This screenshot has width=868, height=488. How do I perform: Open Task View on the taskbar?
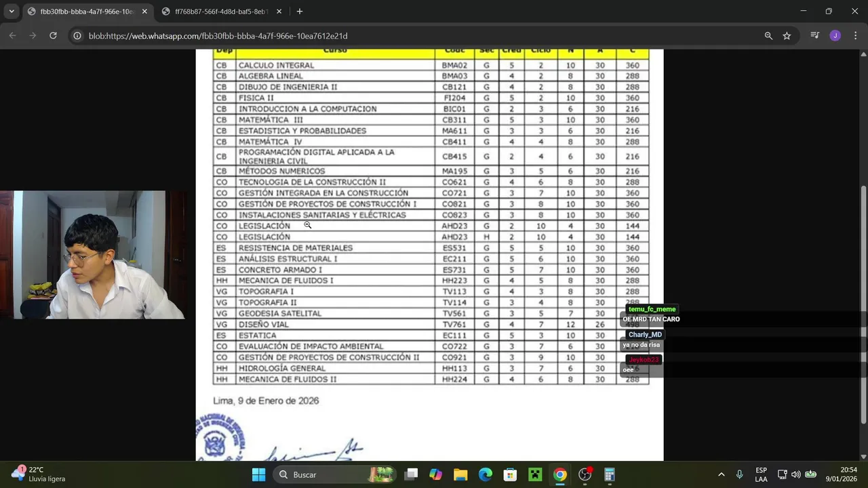click(x=411, y=474)
